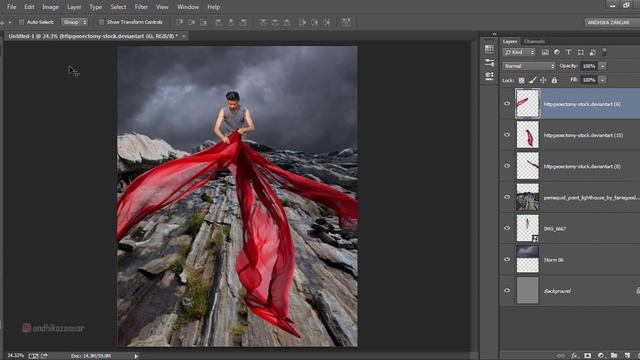Enable the Auto-Select checkbox

pyautogui.click(x=22, y=22)
